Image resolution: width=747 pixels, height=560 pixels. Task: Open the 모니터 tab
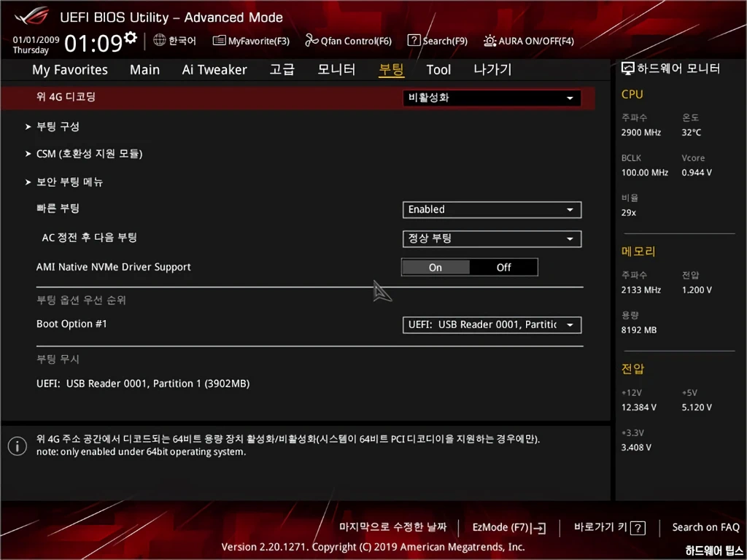coord(336,69)
